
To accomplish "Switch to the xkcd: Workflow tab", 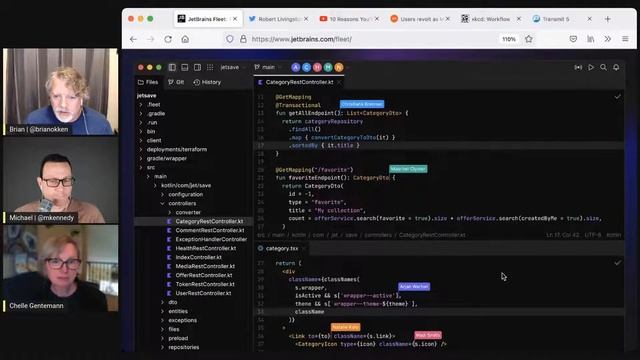I will point(491,19).
